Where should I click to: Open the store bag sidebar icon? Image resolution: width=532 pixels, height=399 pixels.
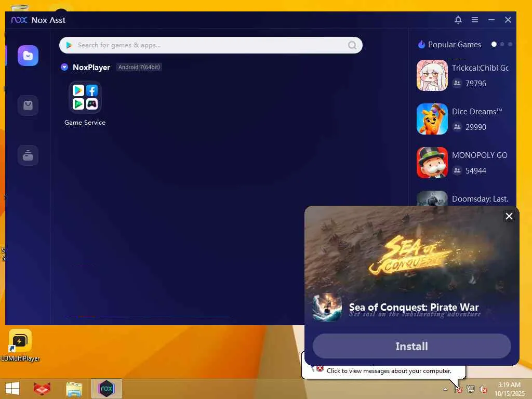[28, 105]
